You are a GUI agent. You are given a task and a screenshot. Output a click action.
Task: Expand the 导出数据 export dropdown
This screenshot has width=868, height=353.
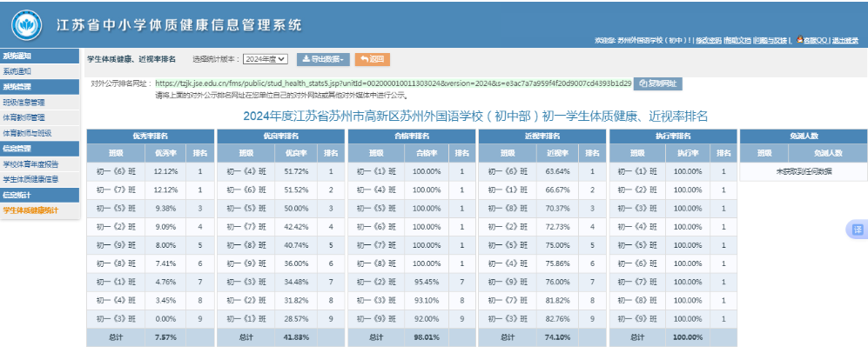click(323, 59)
